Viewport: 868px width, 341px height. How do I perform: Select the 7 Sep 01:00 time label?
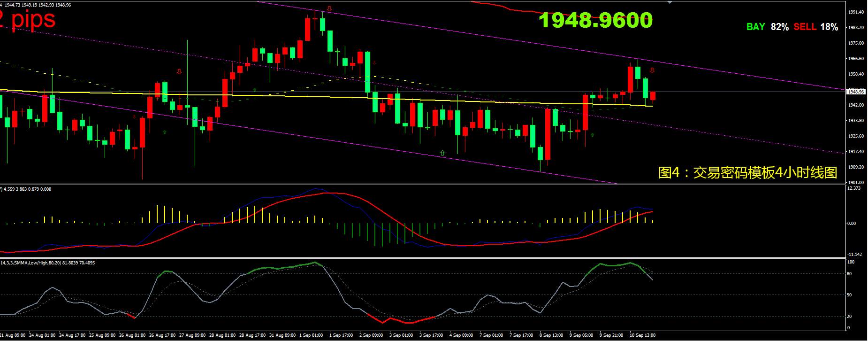coord(492,335)
